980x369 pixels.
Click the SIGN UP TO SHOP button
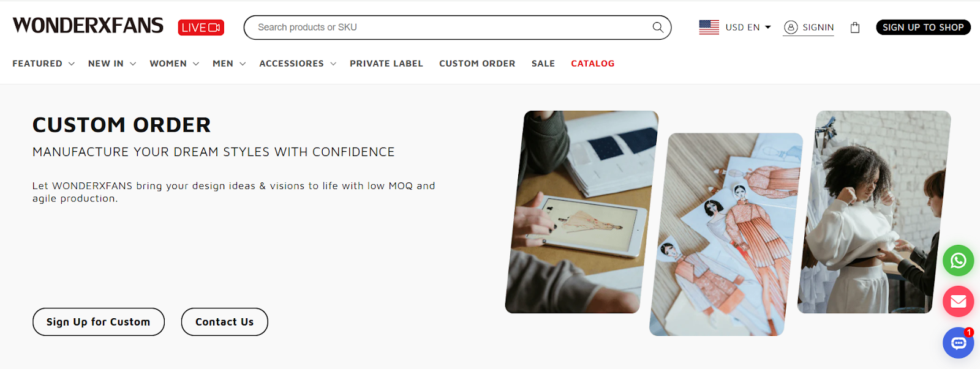pyautogui.click(x=923, y=27)
